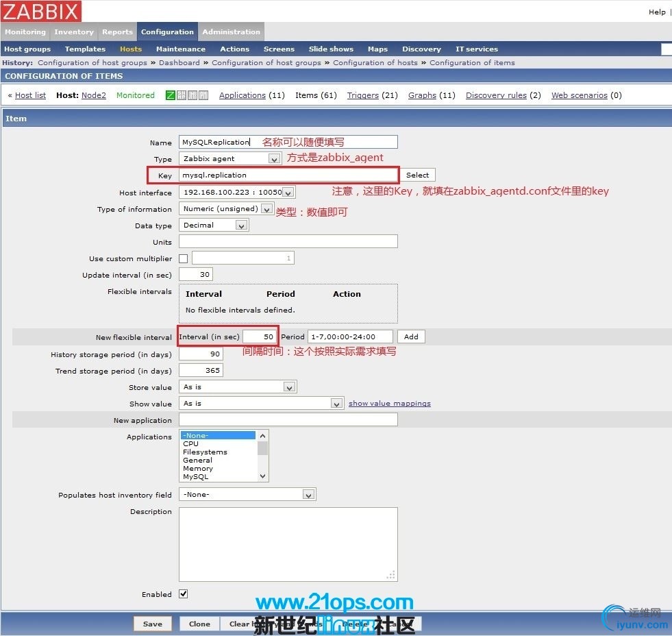Click the New application input field
The image size is (672, 636).
(x=288, y=419)
